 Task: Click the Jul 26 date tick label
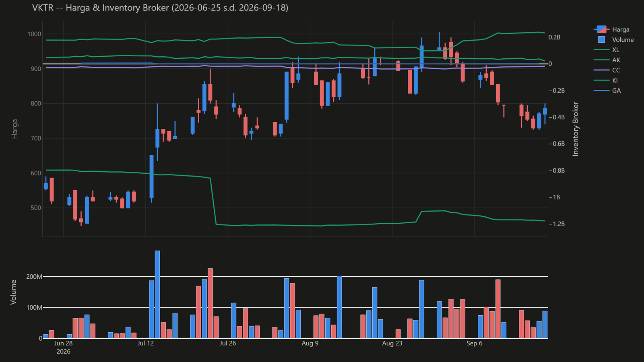click(x=228, y=343)
